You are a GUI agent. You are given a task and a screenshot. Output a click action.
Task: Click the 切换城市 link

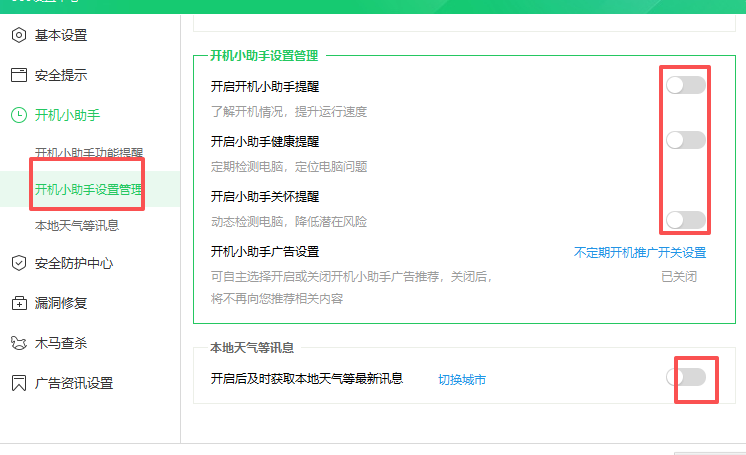pos(462,380)
